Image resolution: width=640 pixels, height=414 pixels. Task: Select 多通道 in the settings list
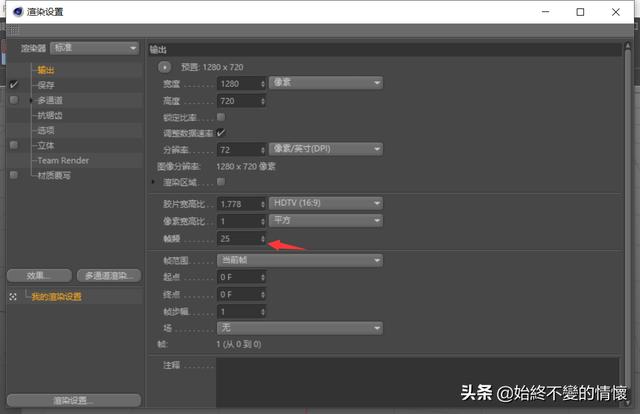point(50,100)
